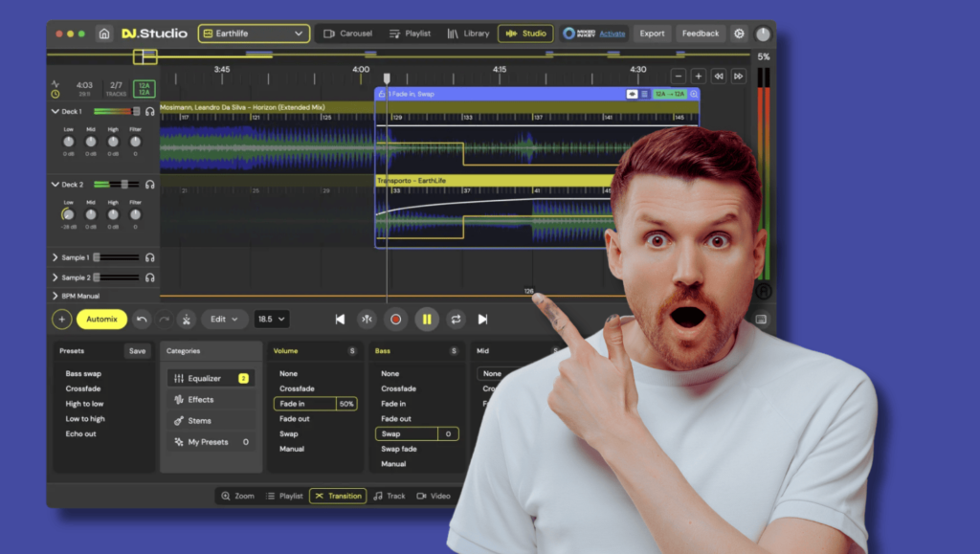Expand the Sample 1 track
This screenshot has width=980, height=554.
55,257
